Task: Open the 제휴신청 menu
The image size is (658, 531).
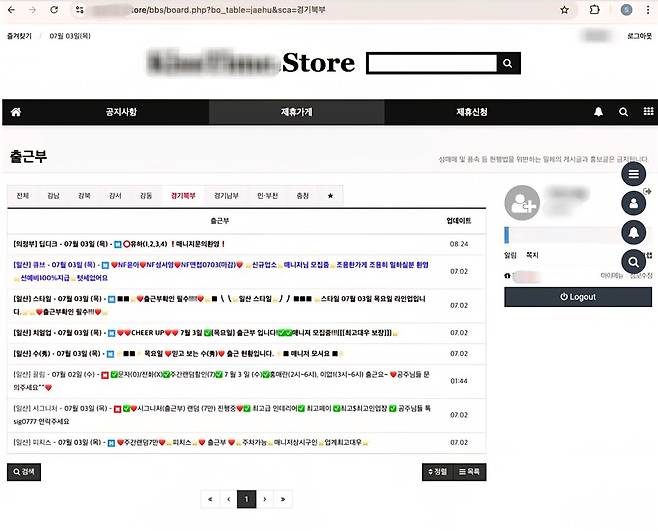Action: pos(472,112)
